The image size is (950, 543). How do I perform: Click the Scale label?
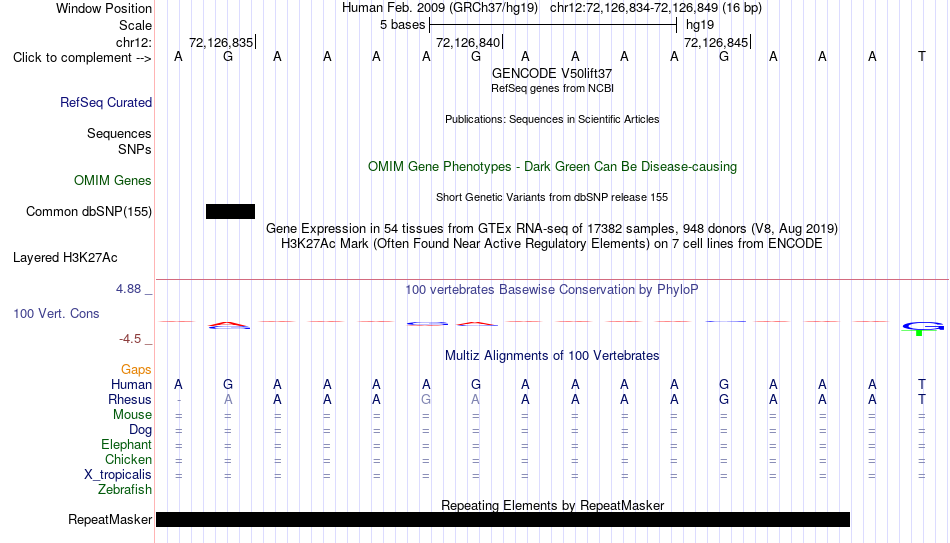(x=136, y=25)
